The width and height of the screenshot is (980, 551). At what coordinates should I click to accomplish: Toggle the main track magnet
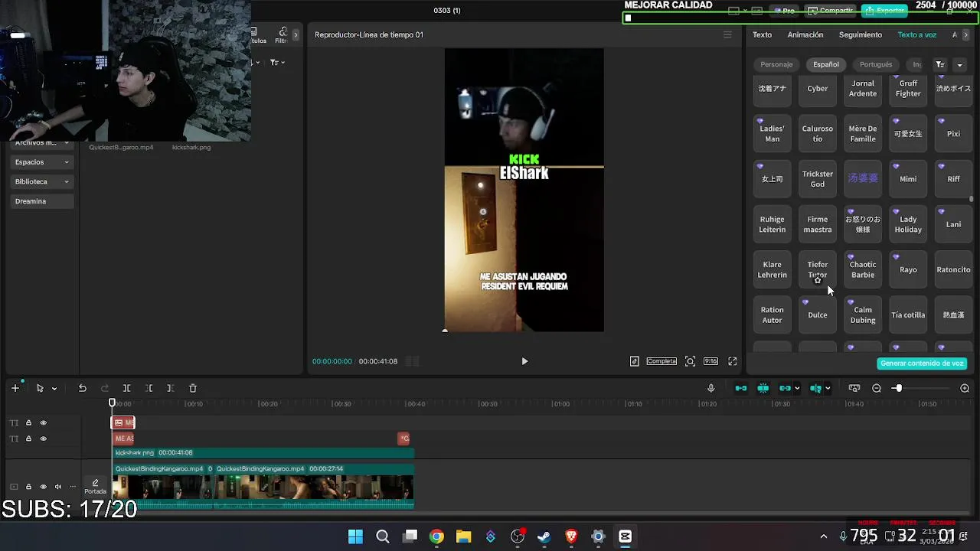(741, 388)
